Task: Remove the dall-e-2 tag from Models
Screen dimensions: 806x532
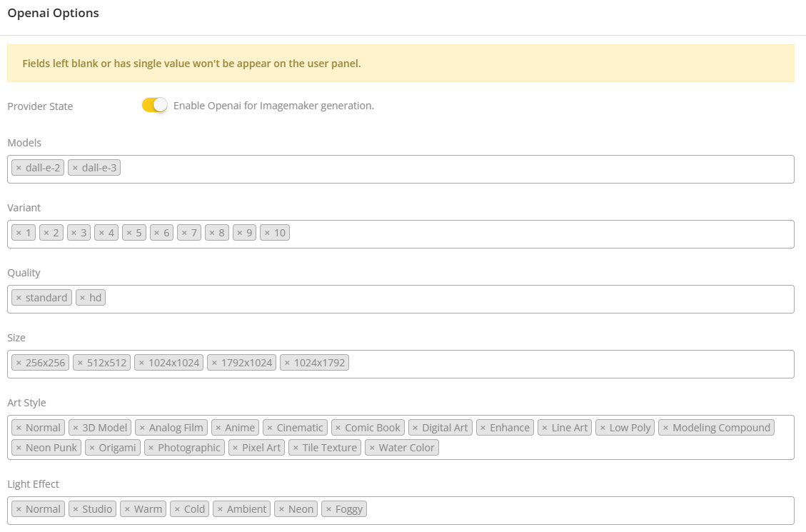Action: click(x=19, y=168)
